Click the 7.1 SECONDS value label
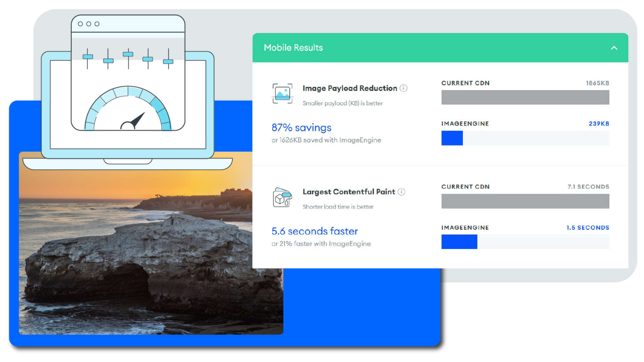 coord(588,187)
